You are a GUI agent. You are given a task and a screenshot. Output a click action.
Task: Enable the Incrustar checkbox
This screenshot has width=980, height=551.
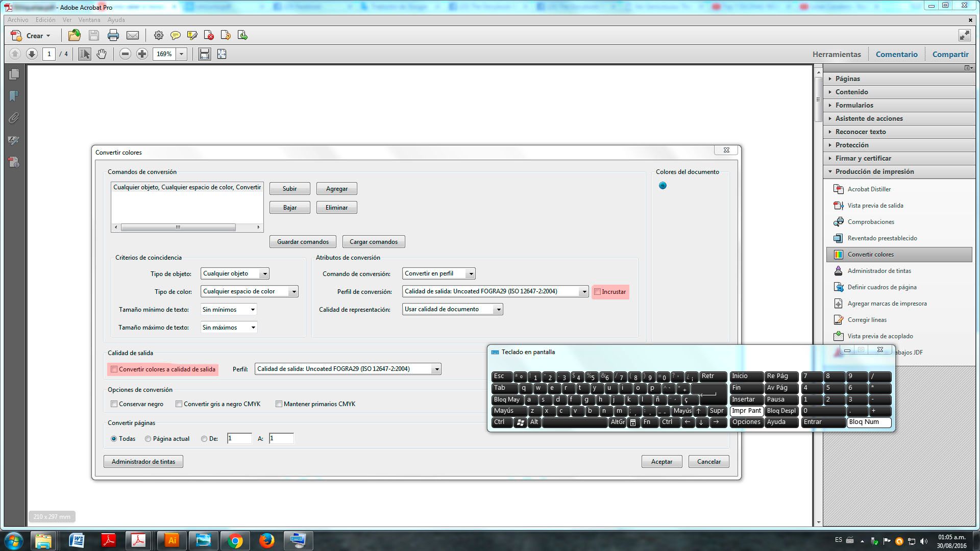(597, 292)
